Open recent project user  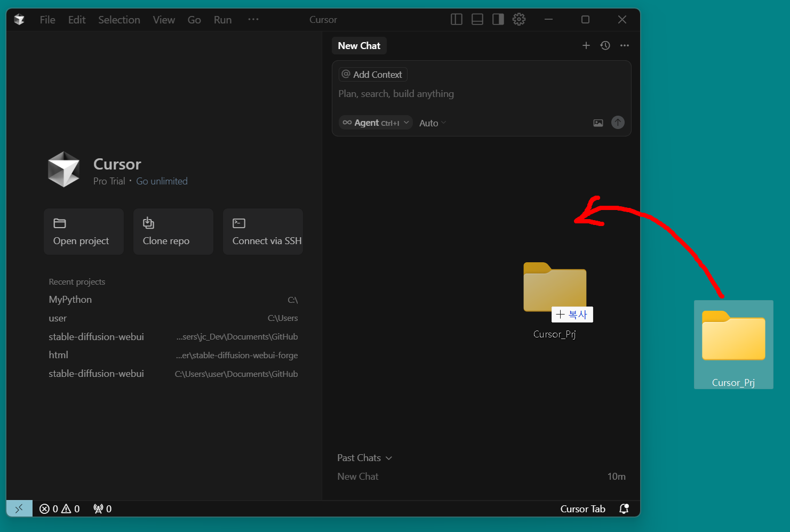(173, 318)
